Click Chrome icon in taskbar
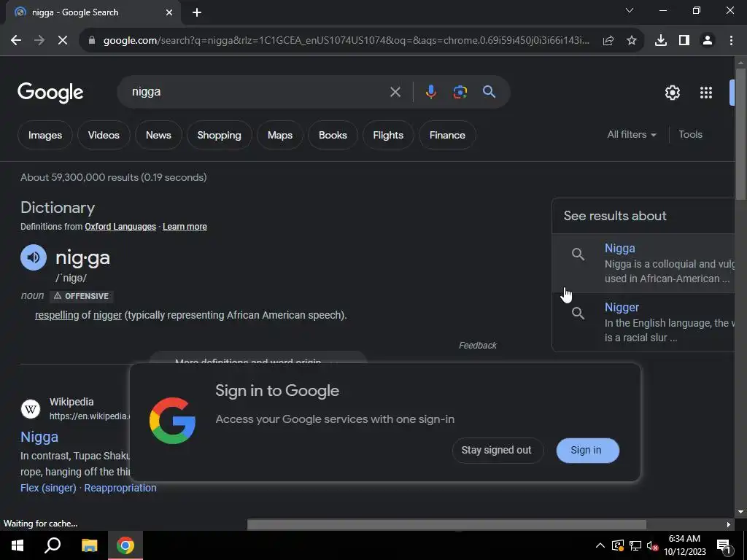 click(125, 545)
